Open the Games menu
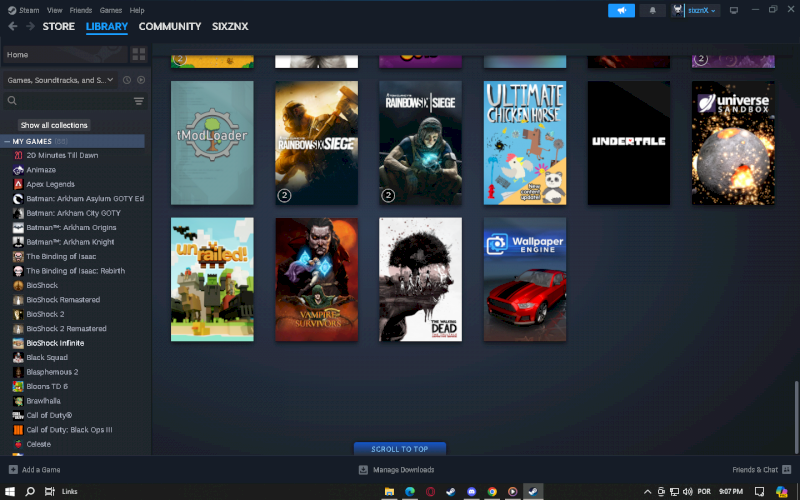The width and height of the screenshot is (800, 500). click(110, 10)
